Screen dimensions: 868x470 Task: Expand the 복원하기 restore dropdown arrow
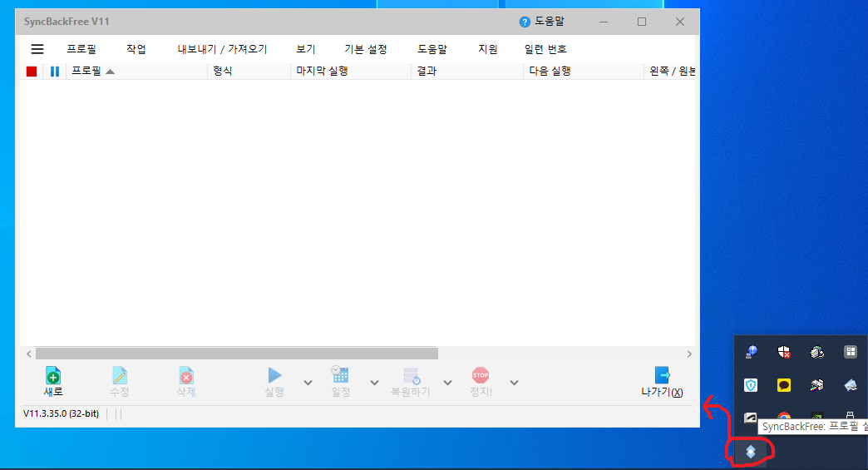(x=448, y=383)
